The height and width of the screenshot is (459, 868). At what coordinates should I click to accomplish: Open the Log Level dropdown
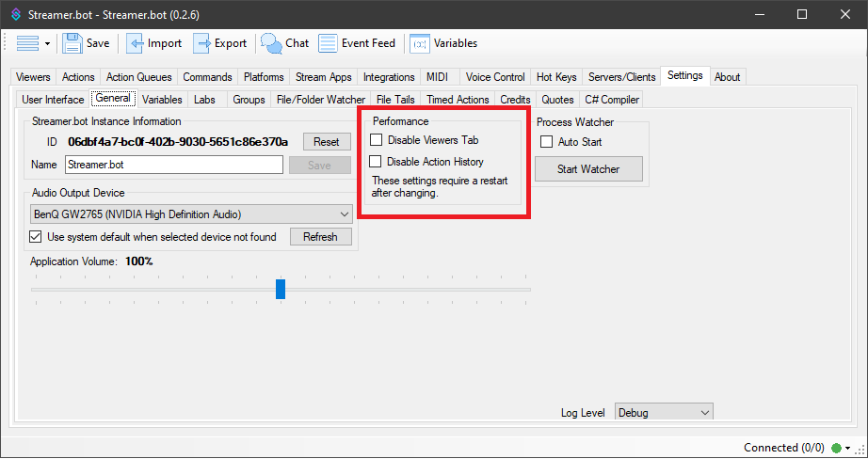pyautogui.click(x=664, y=413)
